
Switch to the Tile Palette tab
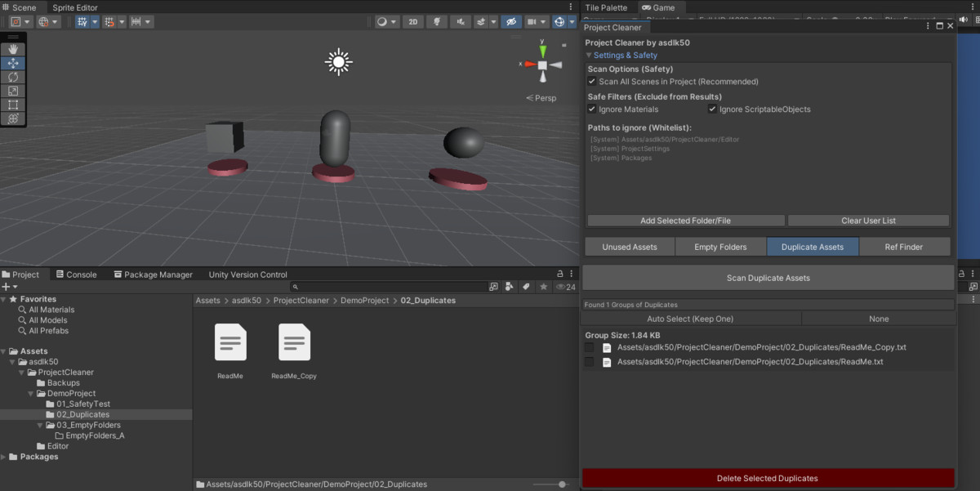coord(607,7)
